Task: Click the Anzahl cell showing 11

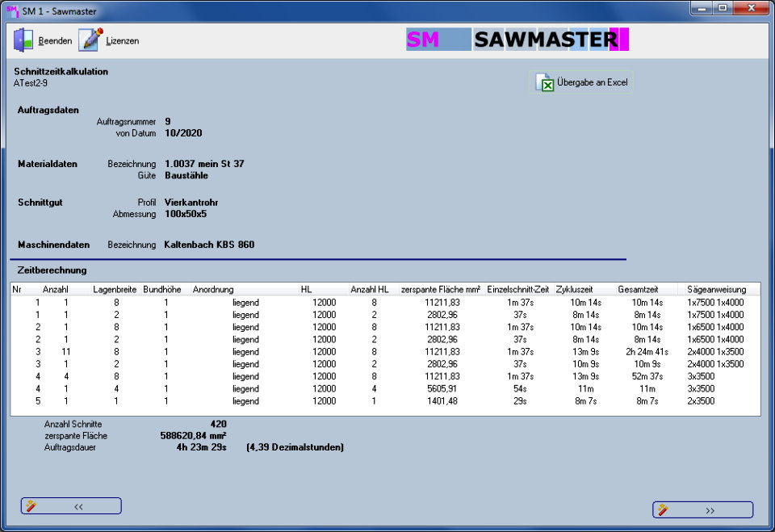Action: [x=65, y=351]
